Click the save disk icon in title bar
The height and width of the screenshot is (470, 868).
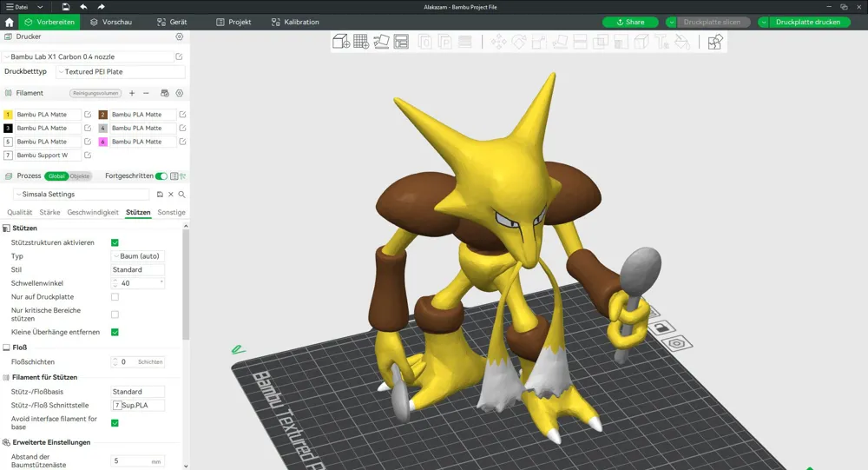tap(66, 7)
